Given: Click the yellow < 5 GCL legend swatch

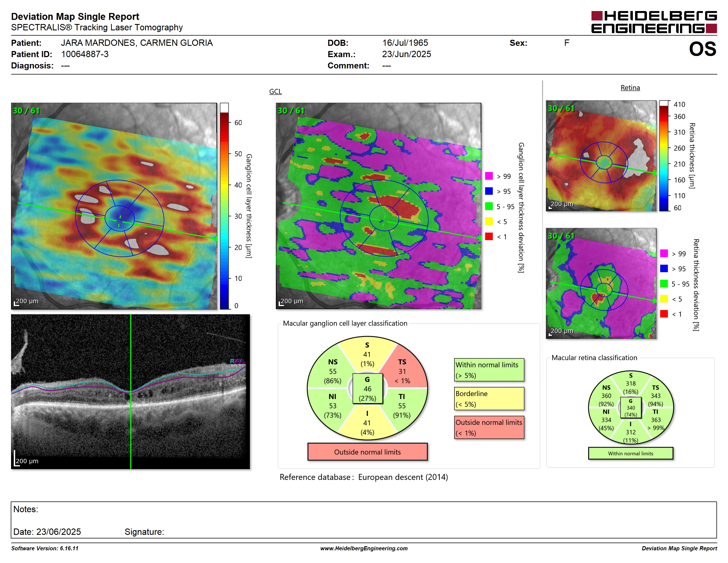Looking at the screenshot, I should click(x=489, y=221).
